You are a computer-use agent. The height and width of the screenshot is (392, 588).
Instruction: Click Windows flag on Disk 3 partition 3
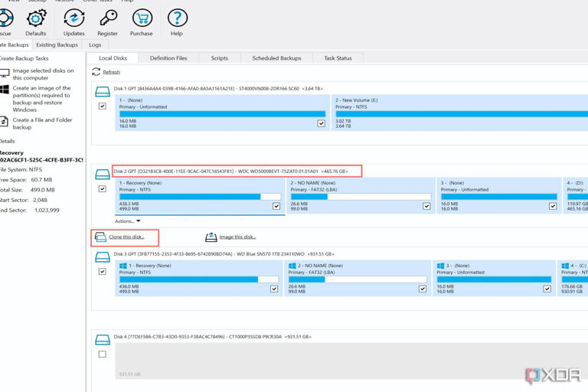pyautogui.click(x=441, y=266)
